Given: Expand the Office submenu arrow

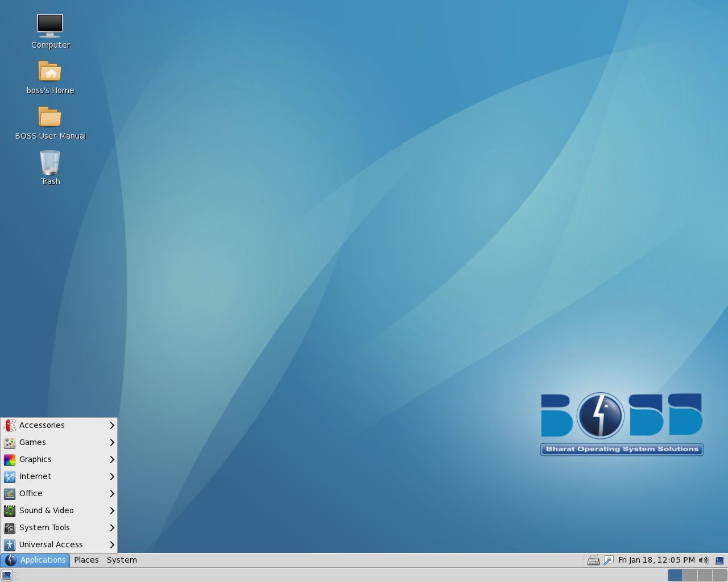Looking at the screenshot, I should [x=112, y=493].
